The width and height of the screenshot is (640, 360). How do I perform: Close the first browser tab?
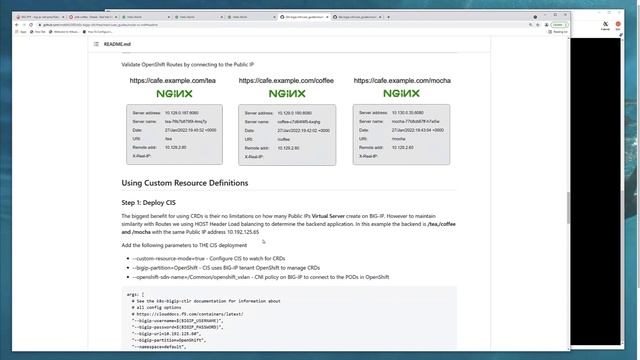tap(63, 17)
